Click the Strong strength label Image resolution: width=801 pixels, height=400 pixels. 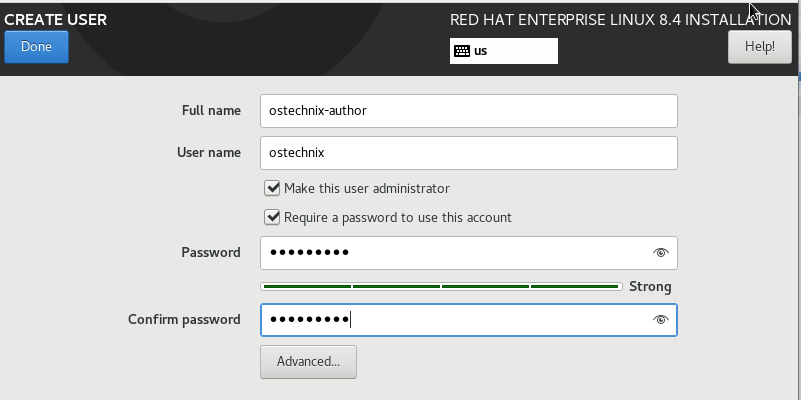coord(650,287)
